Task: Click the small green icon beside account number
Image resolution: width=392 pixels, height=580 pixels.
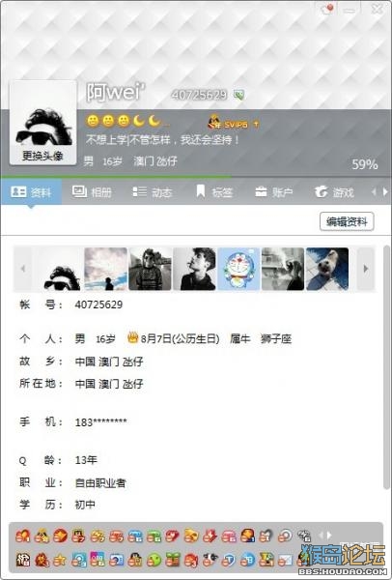Action: (x=239, y=96)
